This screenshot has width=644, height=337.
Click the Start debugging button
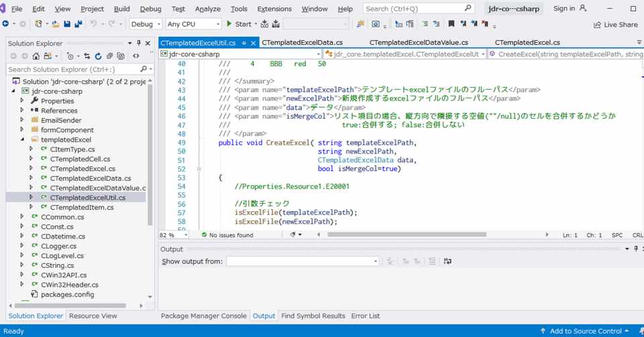click(x=239, y=24)
